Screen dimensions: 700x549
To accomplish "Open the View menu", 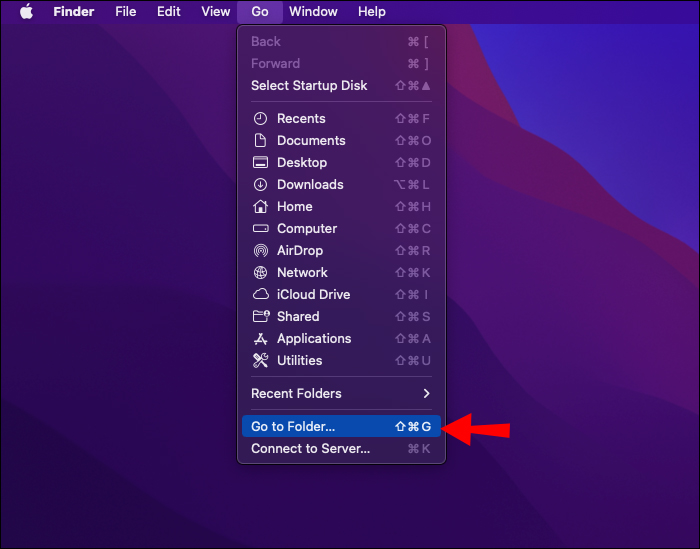I will coord(216,12).
